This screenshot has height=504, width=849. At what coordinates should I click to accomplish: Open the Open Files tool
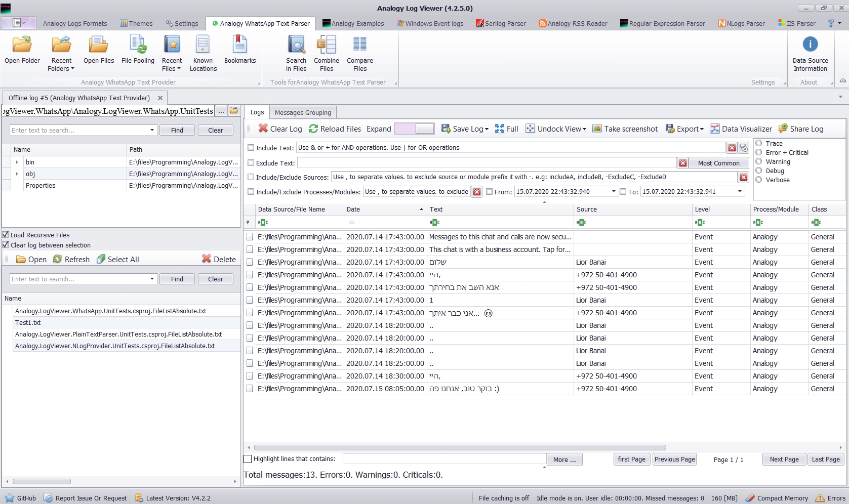pos(99,51)
